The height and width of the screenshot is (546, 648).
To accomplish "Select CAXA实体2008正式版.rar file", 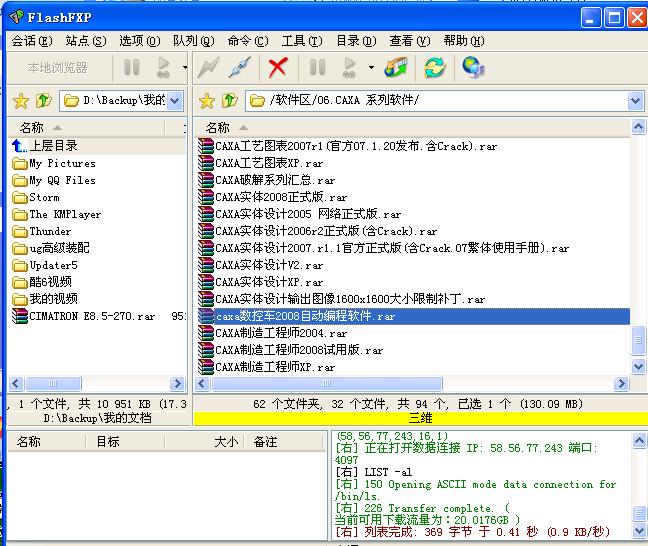I will pos(273,198).
